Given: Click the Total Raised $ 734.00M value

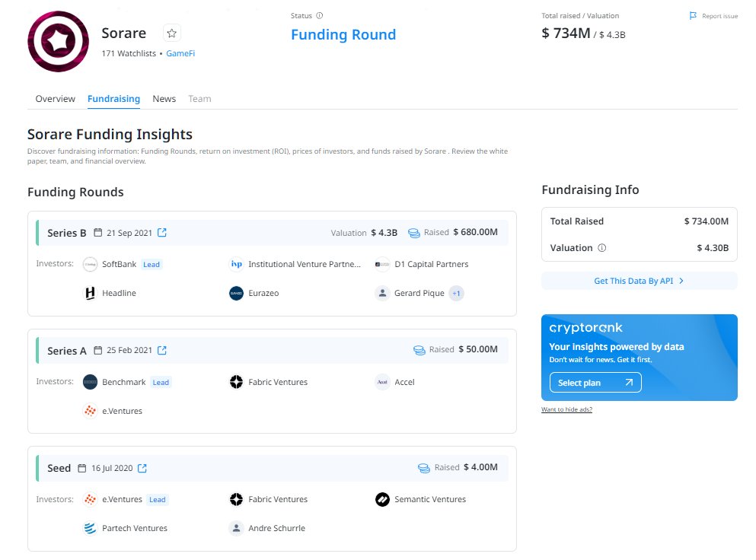Looking at the screenshot, I should pos(707,221).
